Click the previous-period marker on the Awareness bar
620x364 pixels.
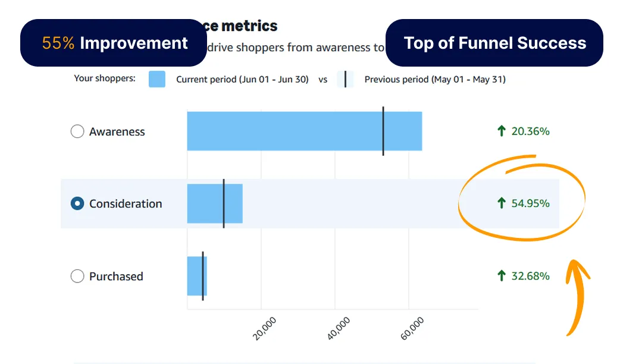pyautogui.click(x=383, y=131)
